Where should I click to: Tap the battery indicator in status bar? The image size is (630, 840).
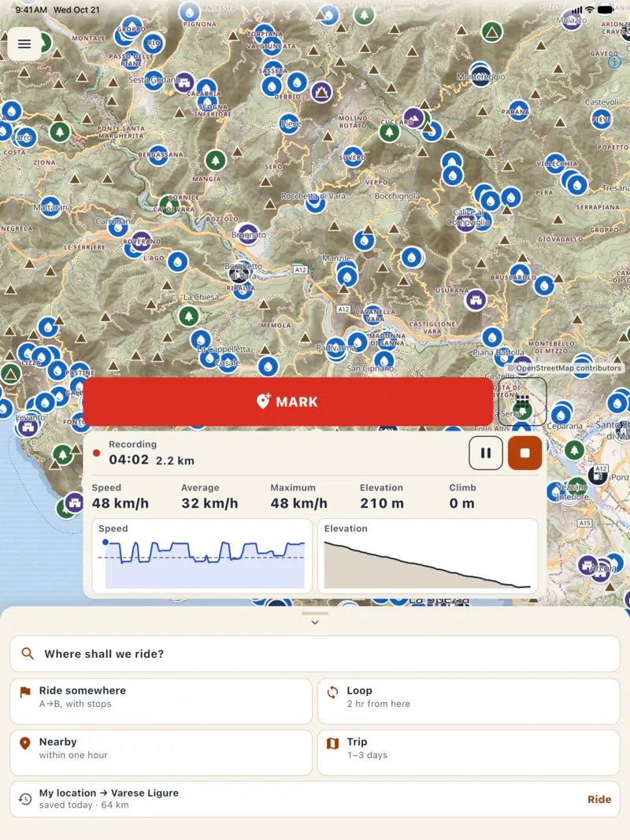(x=606, y=9)
